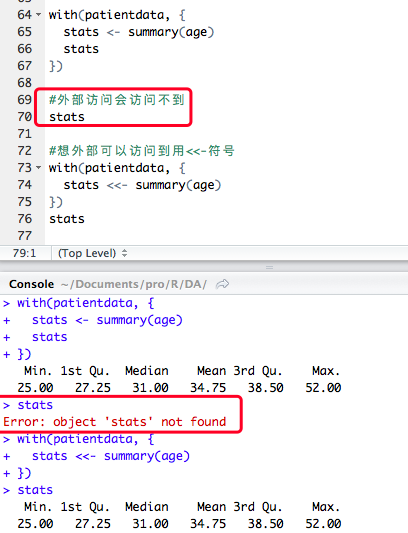The image size is (408, 533).
Task: Click 'stats' on editor line 66
Action: (x=81, y=49)
